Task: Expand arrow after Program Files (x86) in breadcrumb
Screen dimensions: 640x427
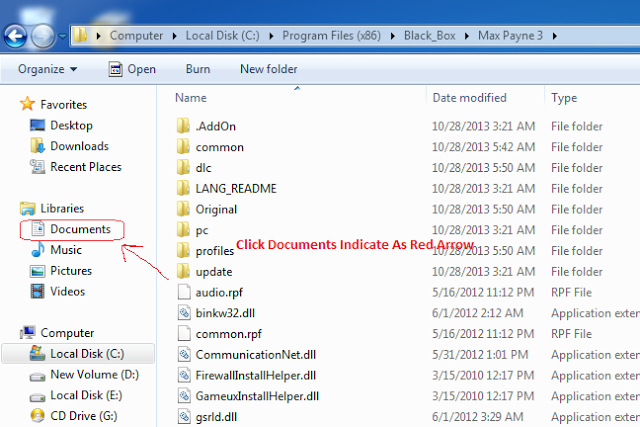Action: (393, 36)
